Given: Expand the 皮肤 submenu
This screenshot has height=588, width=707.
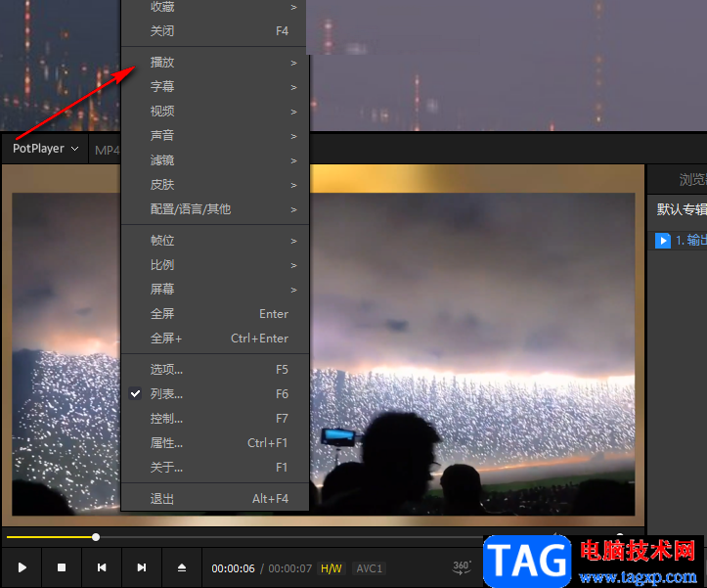Looking at the screenshot, I should pos(215,185).
